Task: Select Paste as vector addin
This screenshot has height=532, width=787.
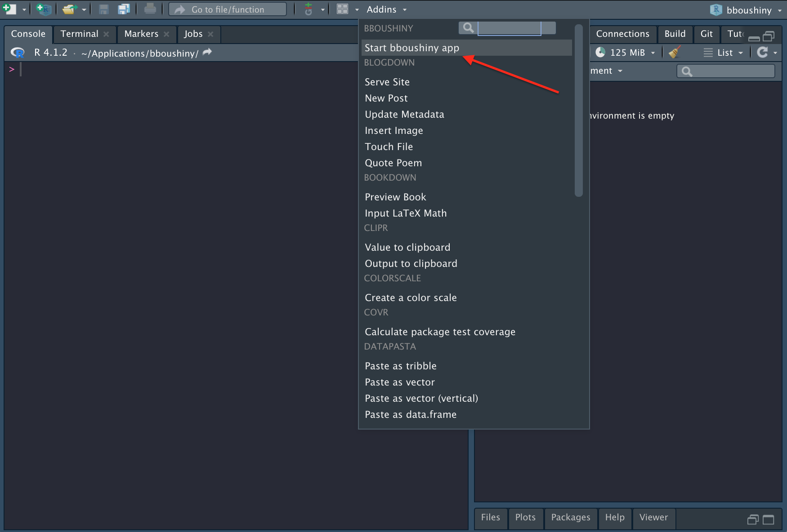Action: pos(466,382)
